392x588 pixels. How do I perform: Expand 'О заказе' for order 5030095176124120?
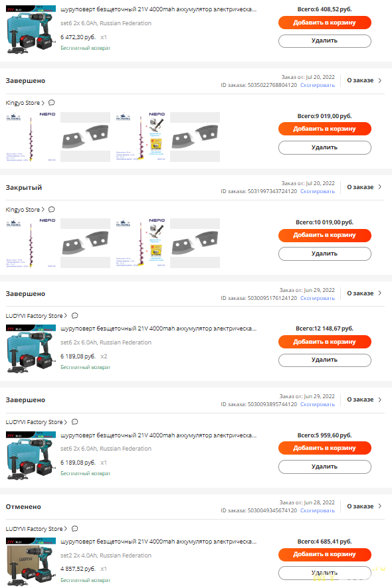pos(364,293)
